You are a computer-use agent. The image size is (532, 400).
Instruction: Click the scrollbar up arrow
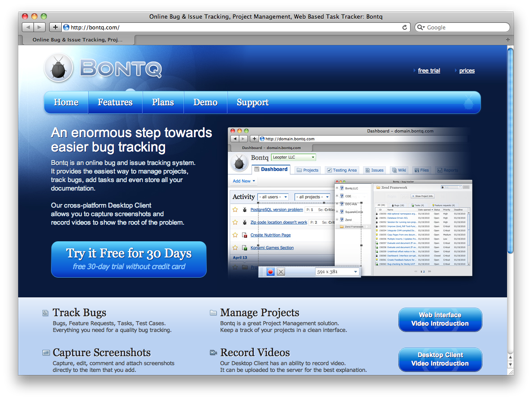click(x=510, y=357)
